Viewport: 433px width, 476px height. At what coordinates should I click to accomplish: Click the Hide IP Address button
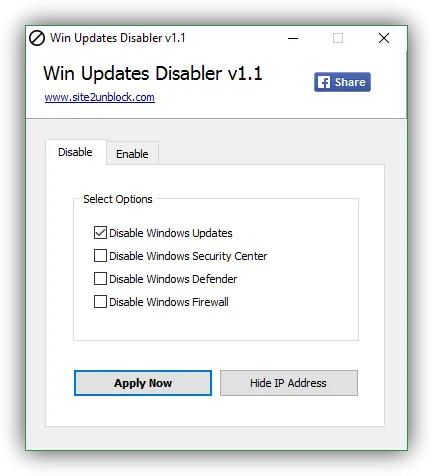[x=289, y=383]
